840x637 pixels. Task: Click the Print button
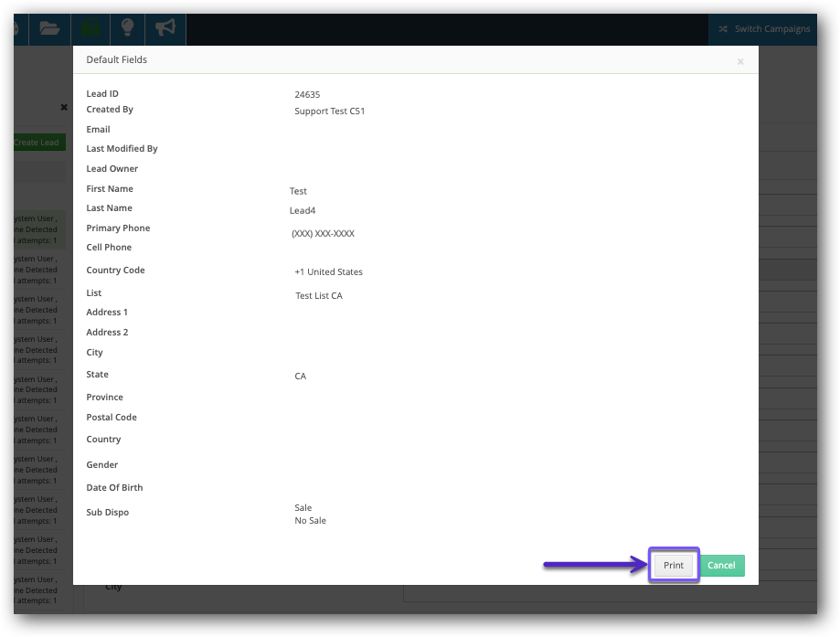pyautogui.click(x=674, y=566)
